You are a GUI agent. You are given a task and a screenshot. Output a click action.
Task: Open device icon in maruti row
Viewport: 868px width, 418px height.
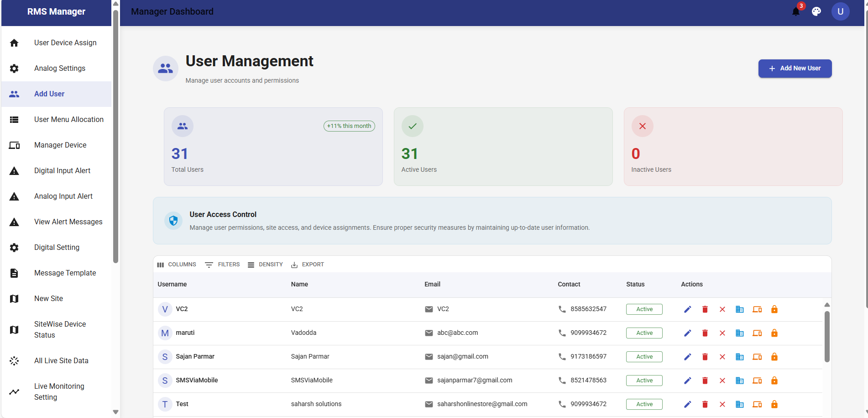point(757,333)
